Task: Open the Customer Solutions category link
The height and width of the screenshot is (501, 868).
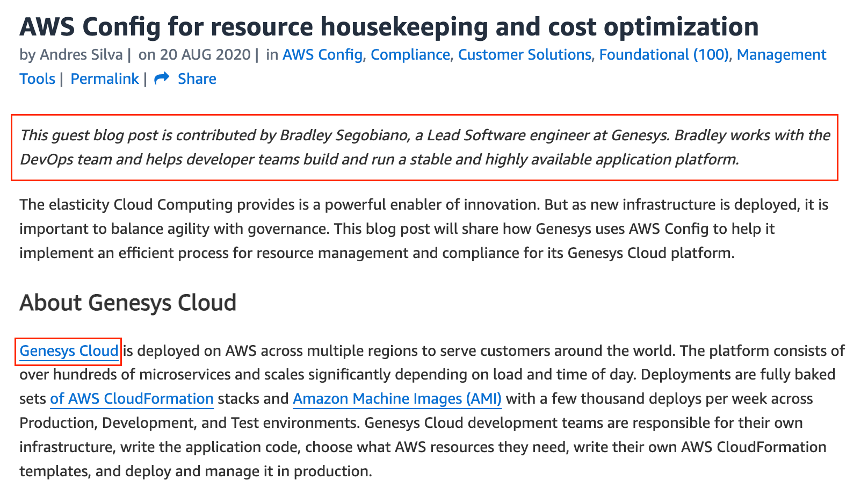Action: click(x=524, y=55)
